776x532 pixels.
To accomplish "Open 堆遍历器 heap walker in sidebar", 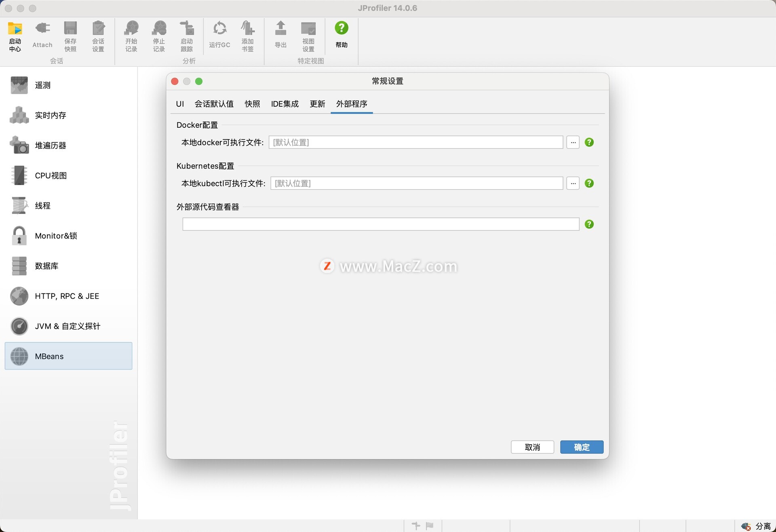I will pos(69,146).
